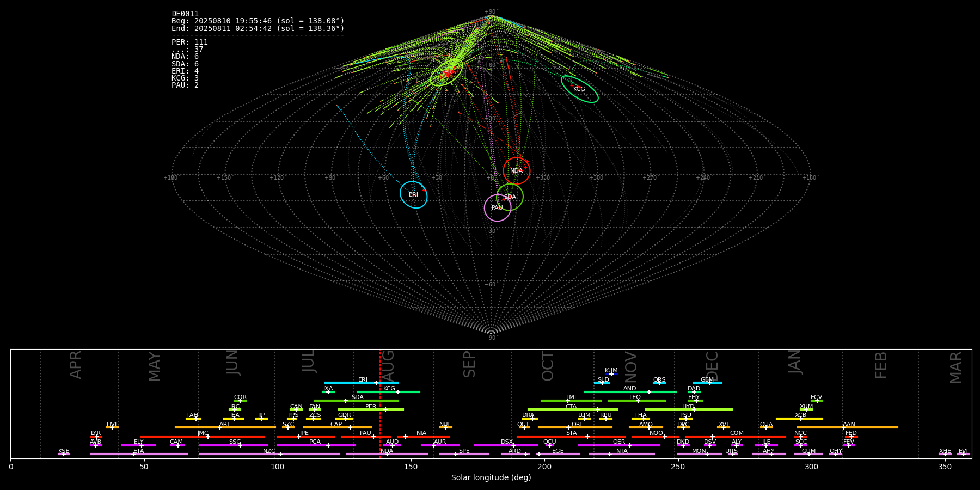
Task: Click the QUA shower bar in timeline
Action: coord(766,427)
